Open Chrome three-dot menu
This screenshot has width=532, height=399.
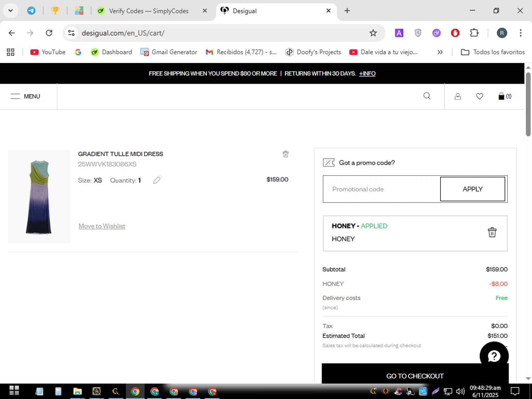click(x=521, y=33)
